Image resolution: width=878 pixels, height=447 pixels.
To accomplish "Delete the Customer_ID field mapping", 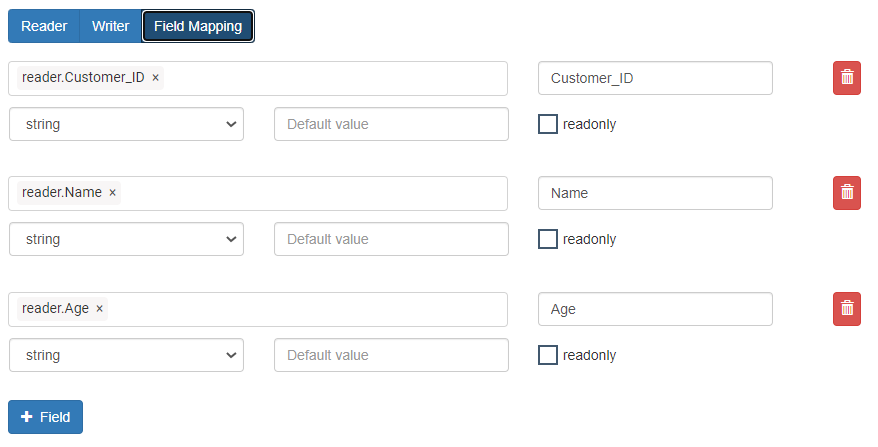I will point(846,78).
